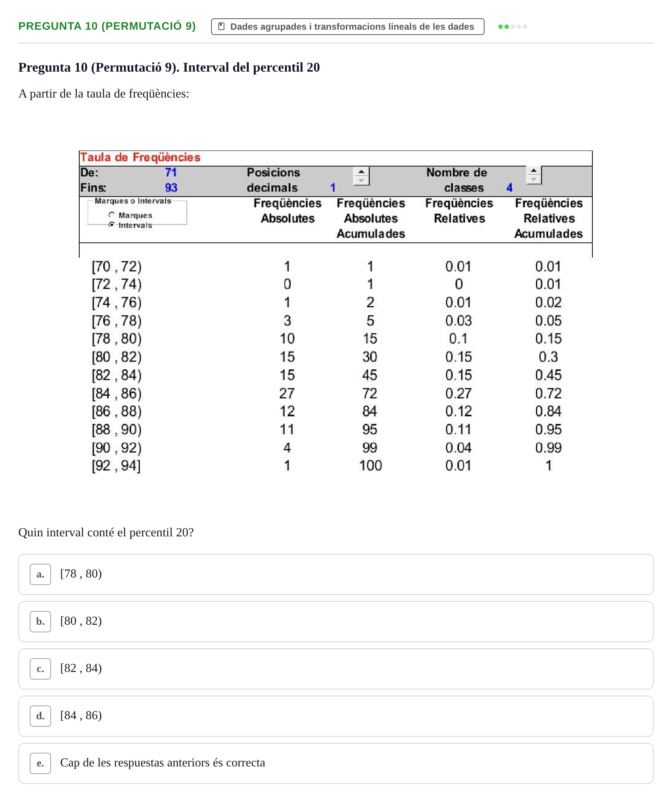This screenshot has height=803, width=672.
Task: Click the Fins: value 93 field
Action: (x=171, y=188)
